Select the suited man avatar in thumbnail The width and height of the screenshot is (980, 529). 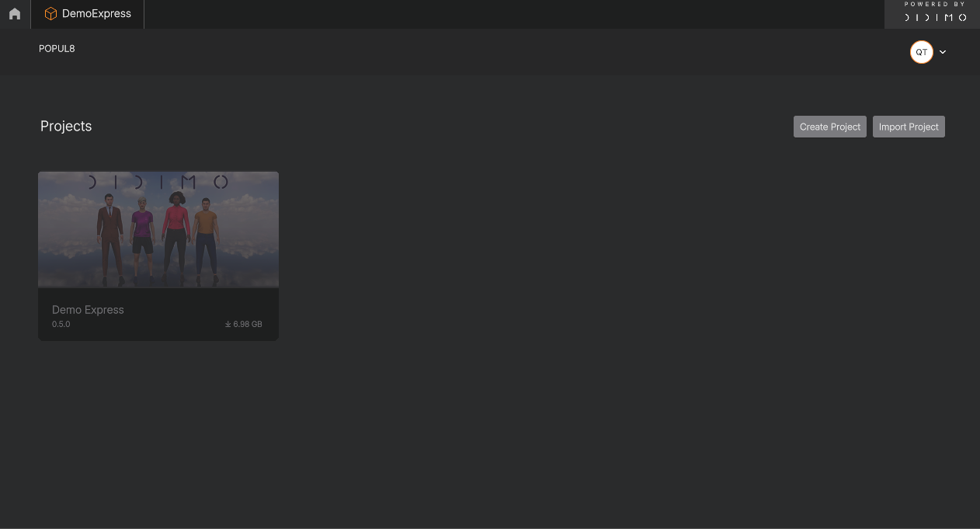109,237
